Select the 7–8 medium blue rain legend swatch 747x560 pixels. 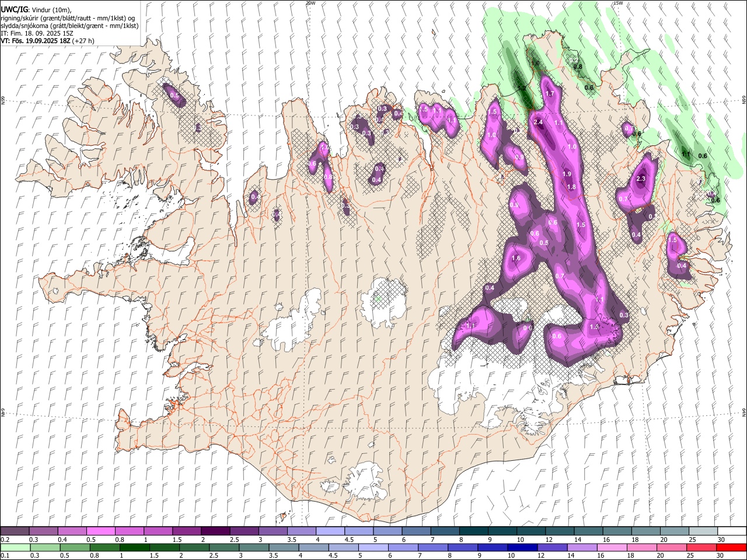coord(433,547)
